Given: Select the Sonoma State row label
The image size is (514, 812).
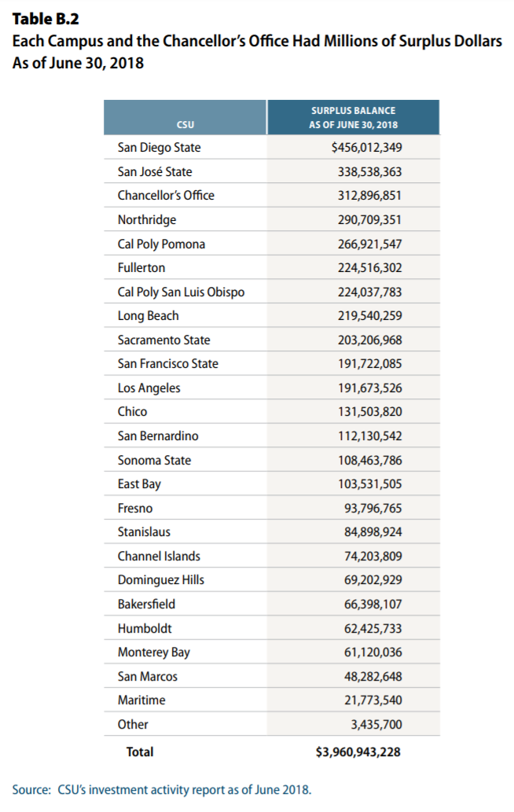Looking at the screenshot, I should [x=154, y=460].
